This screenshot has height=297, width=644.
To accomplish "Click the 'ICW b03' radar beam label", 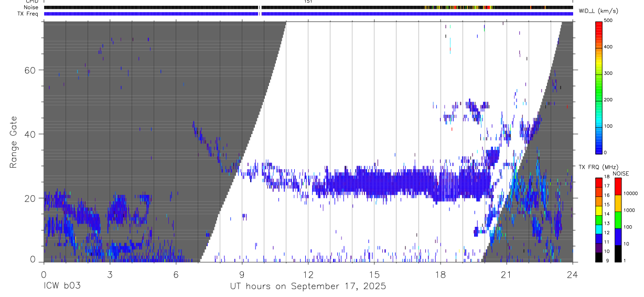I will click(63, 287).
